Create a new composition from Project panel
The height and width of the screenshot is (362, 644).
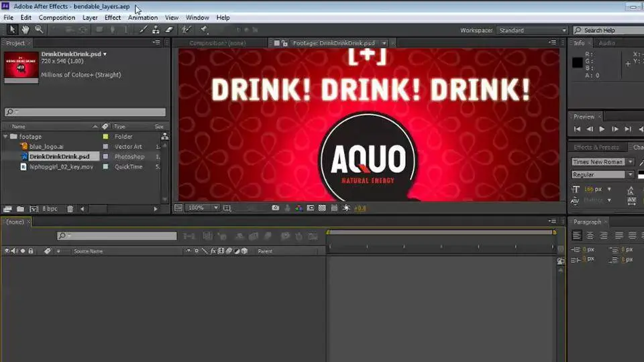click(x=34, y=209)
